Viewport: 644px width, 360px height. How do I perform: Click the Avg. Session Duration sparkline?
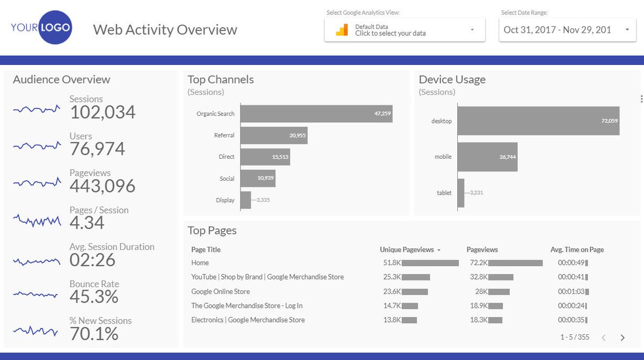point(36,261)
